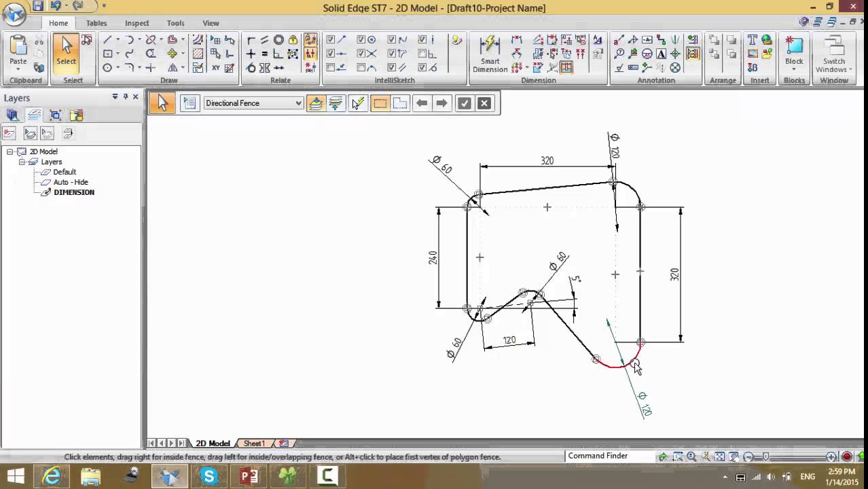Click the Text tool in Insert group
This screenshot has height=489, width=868.
click(752, 40)
